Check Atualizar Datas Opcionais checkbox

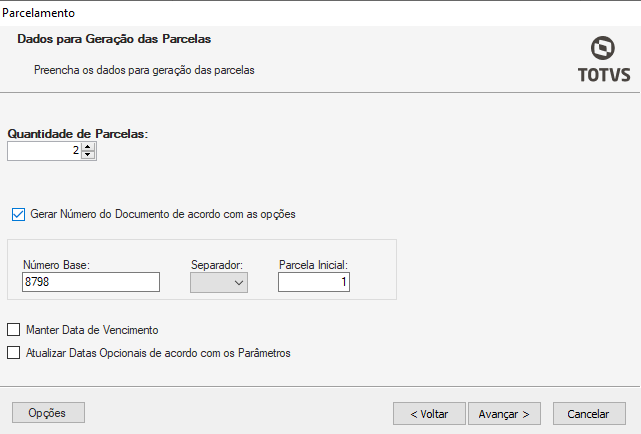pyautogui.click(x=14, y=352)
